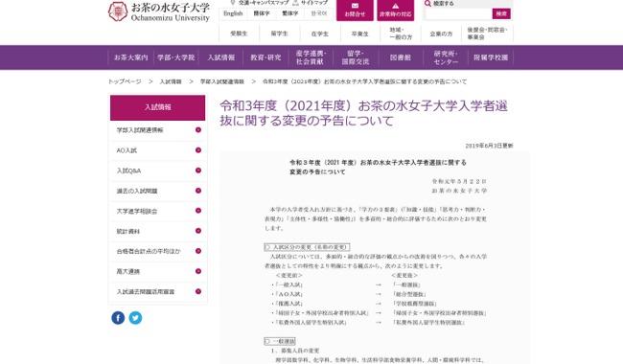Image resolution: width=623 pixels, height=364 pixels.
Task: Switch site language to English
Action: [233, 13]
